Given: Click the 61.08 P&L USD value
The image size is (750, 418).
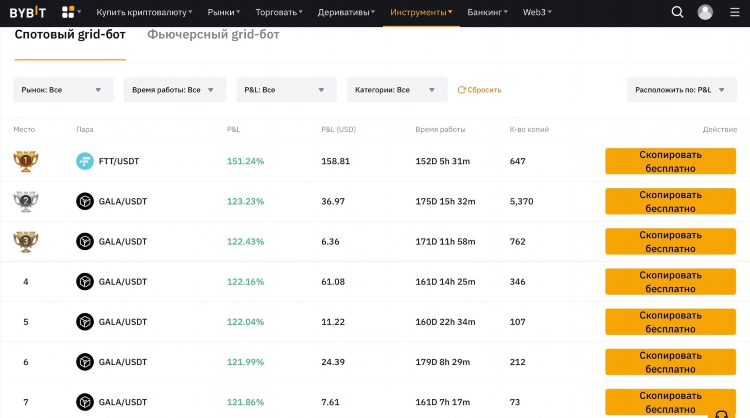Looking at the screenshot, I should point(333,282).
